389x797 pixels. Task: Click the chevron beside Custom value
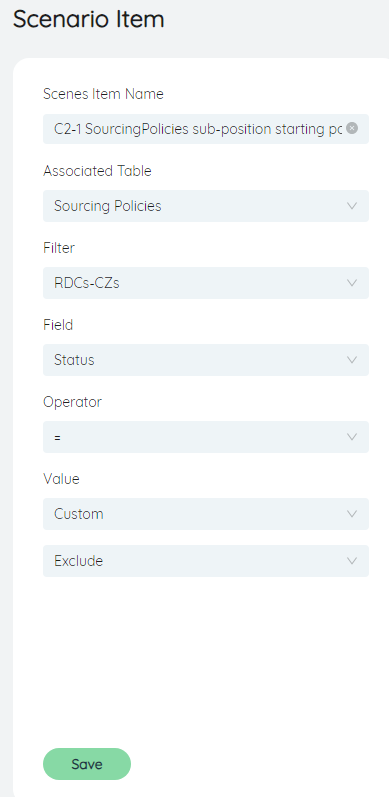tap(352, 514)
